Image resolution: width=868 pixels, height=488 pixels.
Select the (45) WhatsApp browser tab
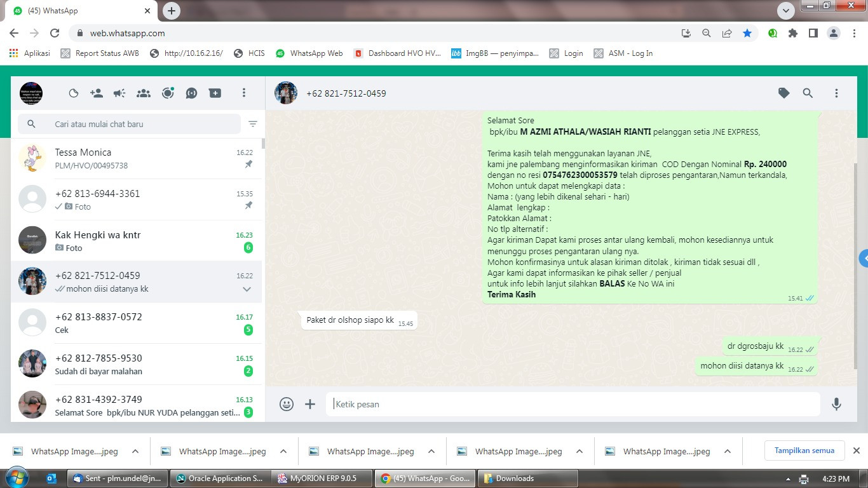coord(81,11)
